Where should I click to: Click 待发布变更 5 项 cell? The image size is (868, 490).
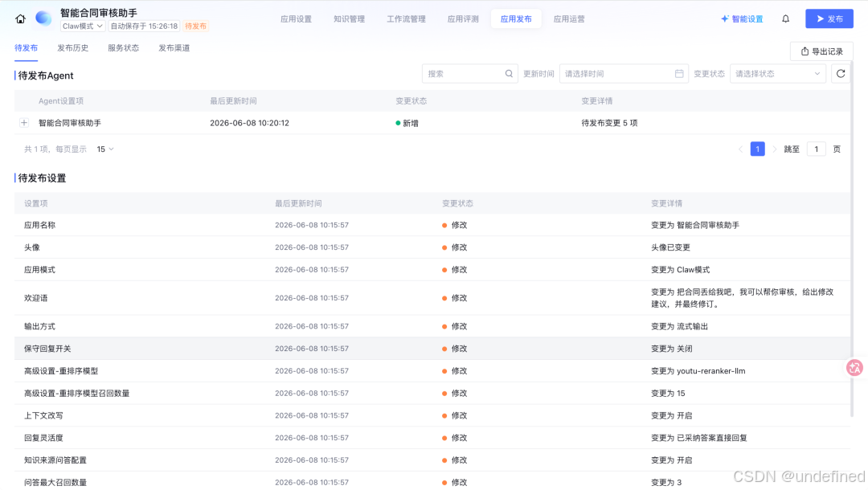click(x=609, y=124)
